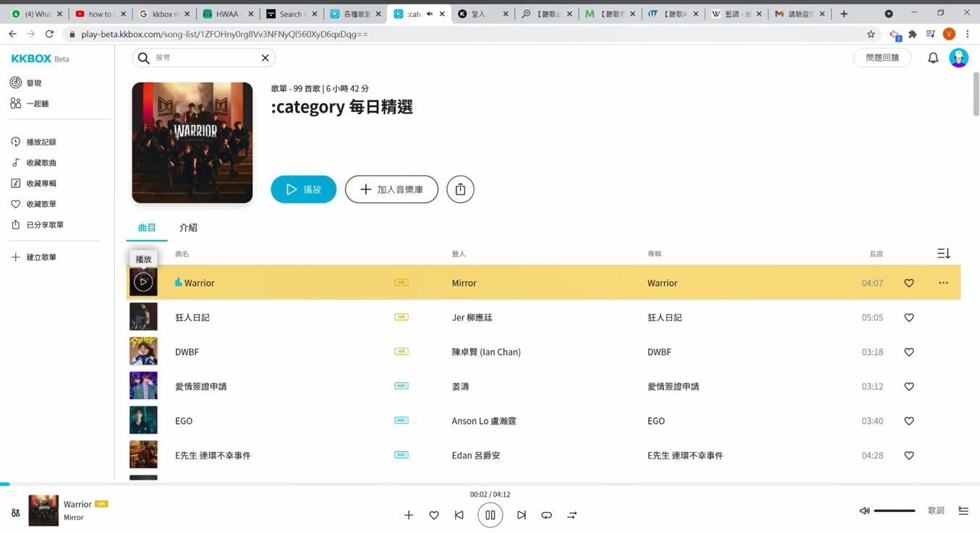Viewport: 980px width, 533px height.
Task: Adjust the volume slider
Action: (894, 511)
